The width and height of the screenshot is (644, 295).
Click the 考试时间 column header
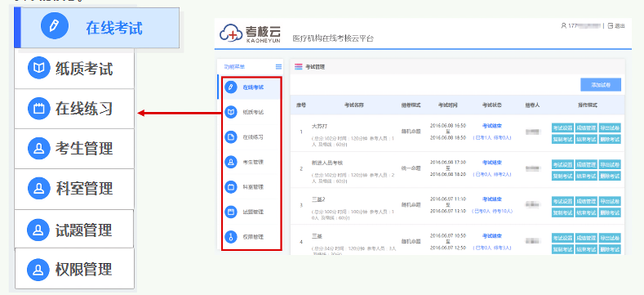pos(447,105)
